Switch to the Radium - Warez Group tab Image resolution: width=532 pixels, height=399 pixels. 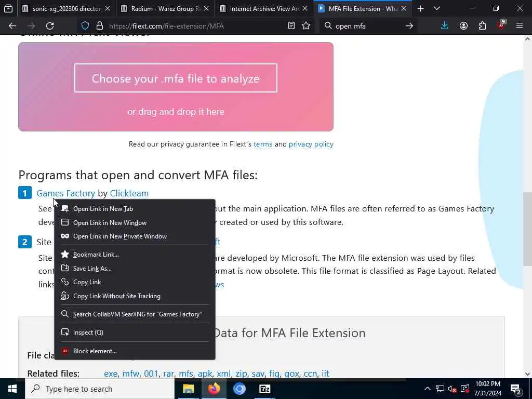pos(165,9)
